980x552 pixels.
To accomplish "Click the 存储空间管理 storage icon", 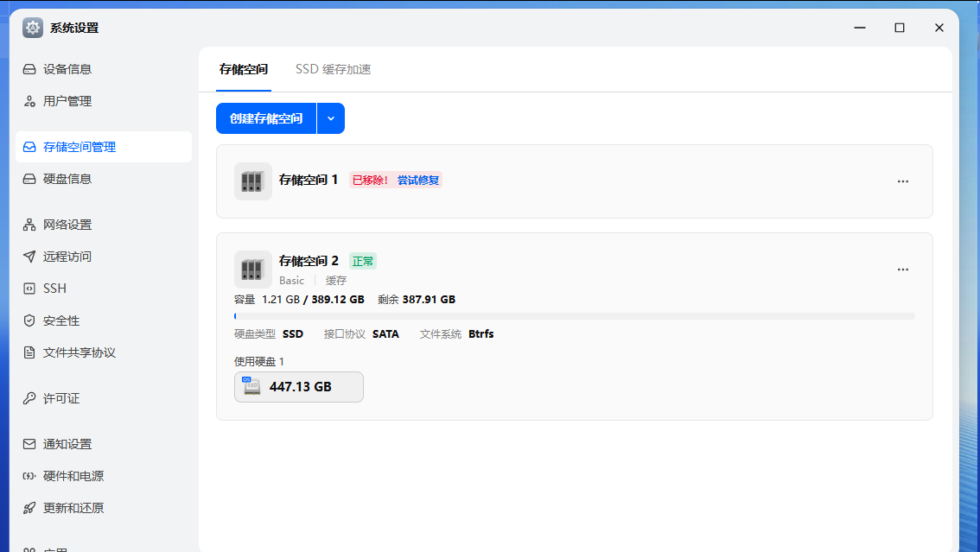I will coord(29,147).
